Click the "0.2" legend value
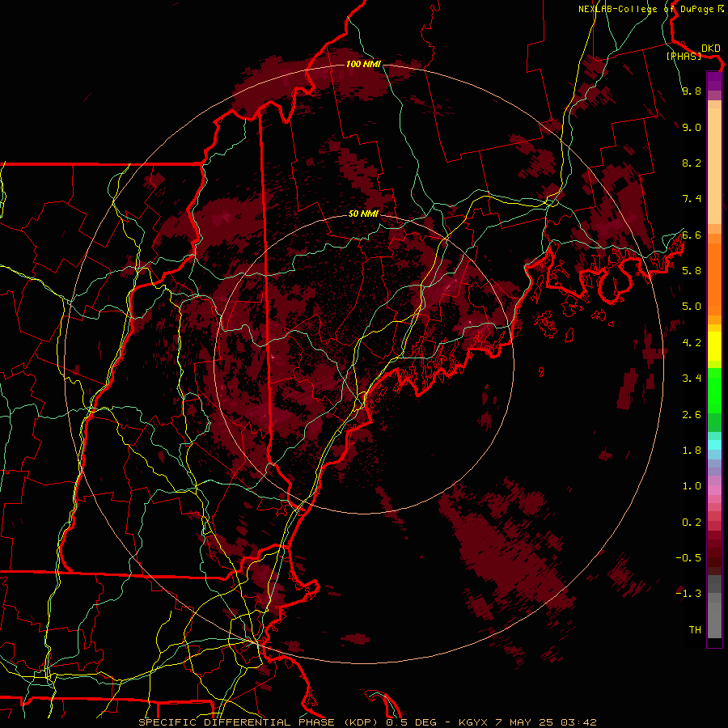 [x=692, y=523]
